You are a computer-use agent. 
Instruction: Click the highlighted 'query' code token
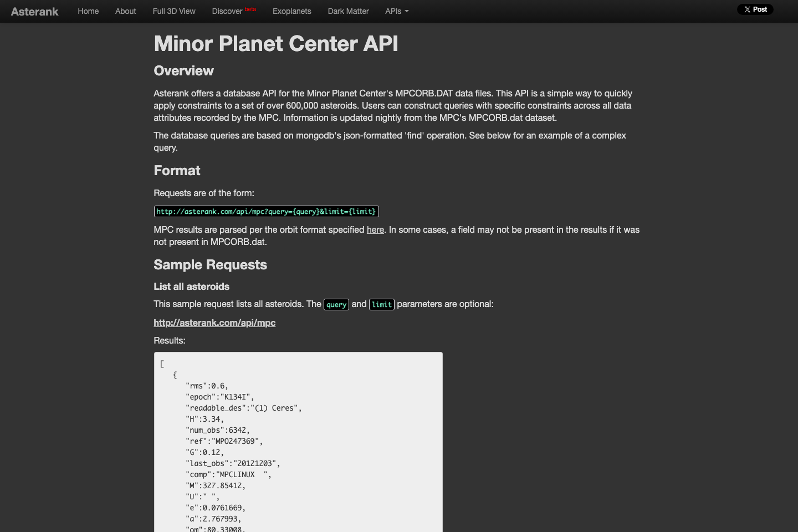point(336,304)
